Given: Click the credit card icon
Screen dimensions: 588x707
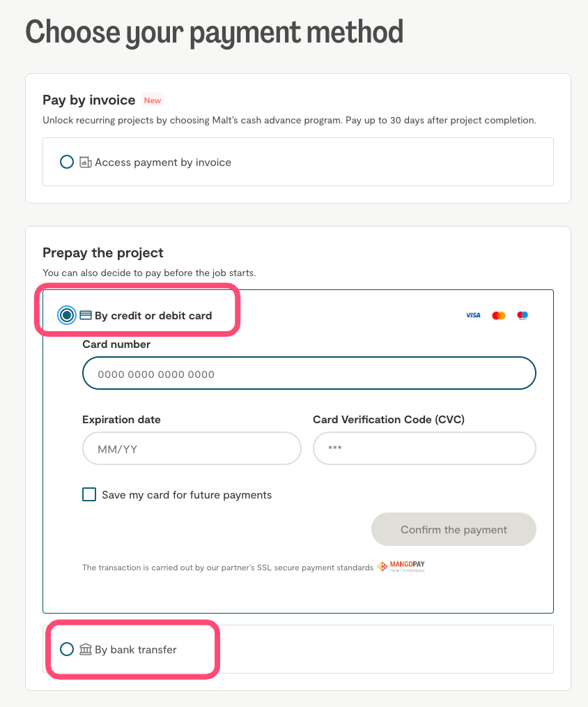Looking at the screenshot, I should tap(86, 316).
